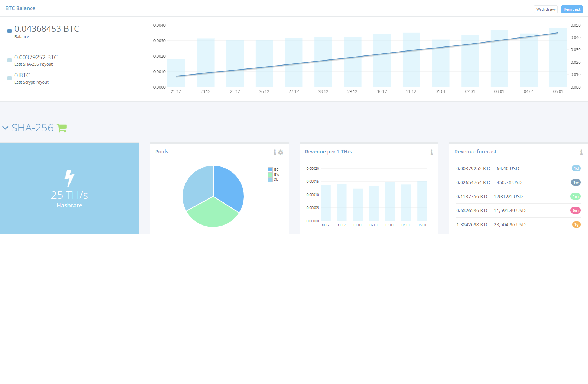Click the Withdraw button
Screen dimensions: 588x384
pos(546,9)
